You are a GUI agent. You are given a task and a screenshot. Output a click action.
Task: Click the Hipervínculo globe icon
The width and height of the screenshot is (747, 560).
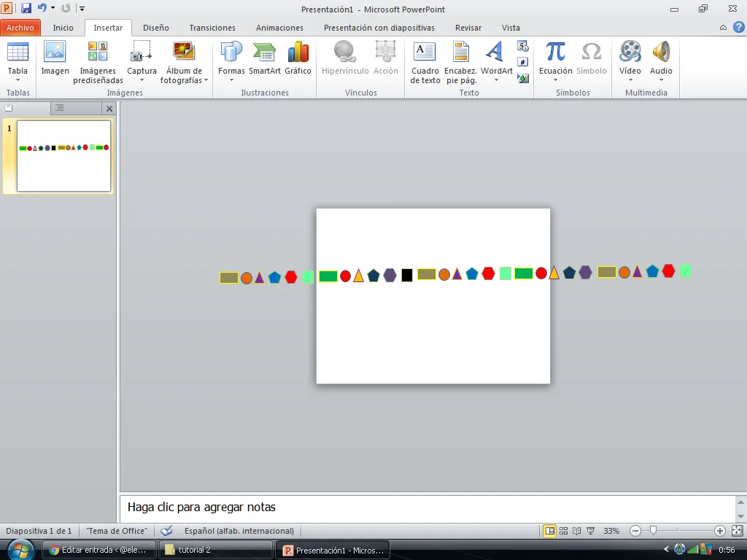coord(345,52)
